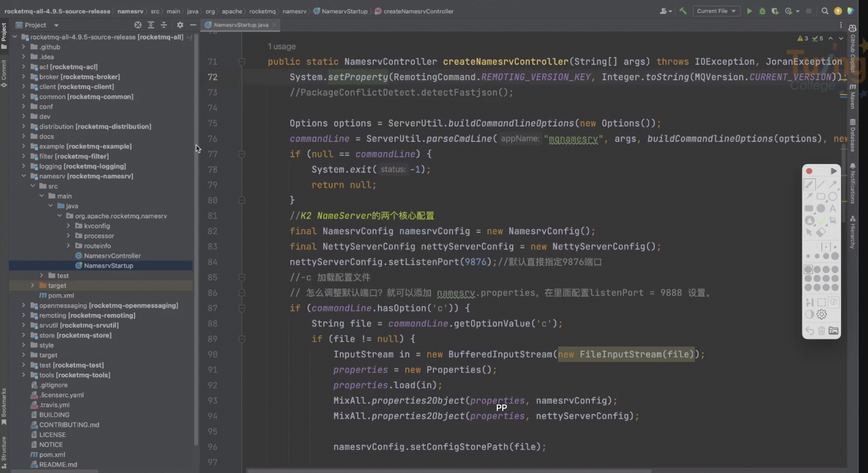Click the trash icon in annotation palette
This screenshot has width=868, height=473.
click(821, 330)
